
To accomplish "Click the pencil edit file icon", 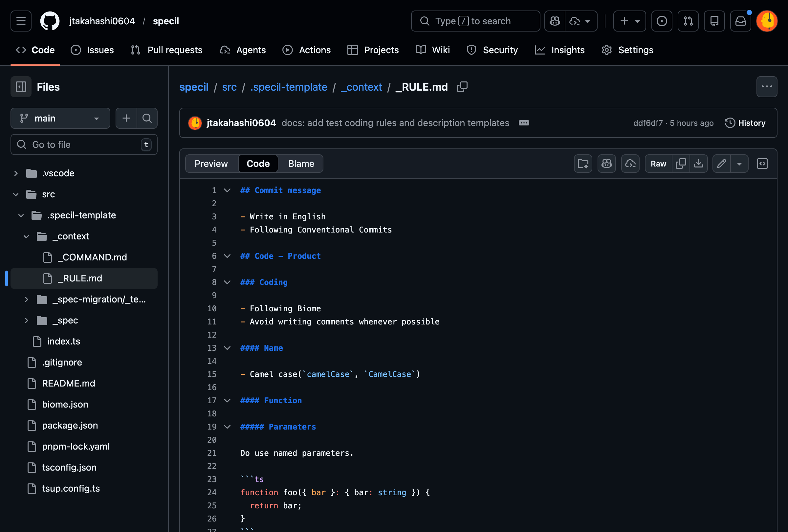I will [722, 164].
